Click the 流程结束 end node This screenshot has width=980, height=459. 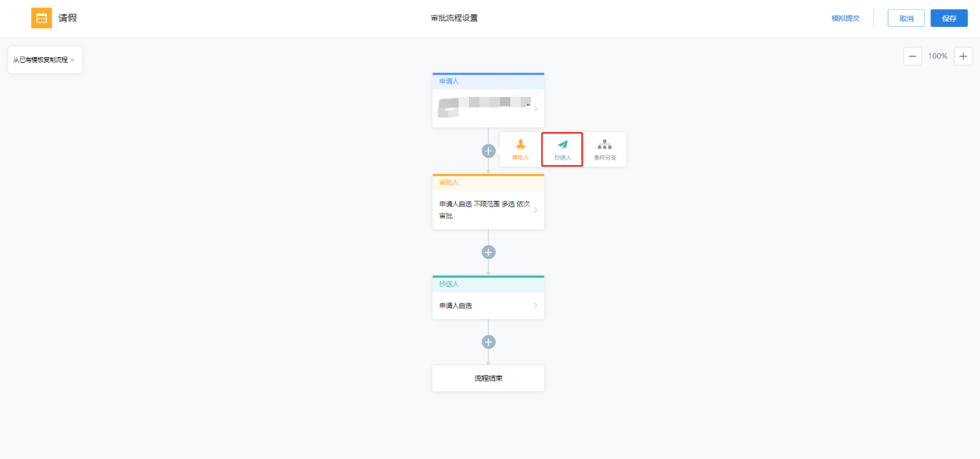488,378
